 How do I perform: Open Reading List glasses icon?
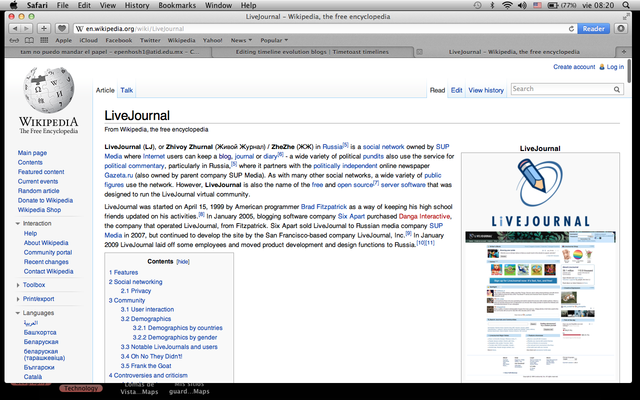[x=14, y=40]
